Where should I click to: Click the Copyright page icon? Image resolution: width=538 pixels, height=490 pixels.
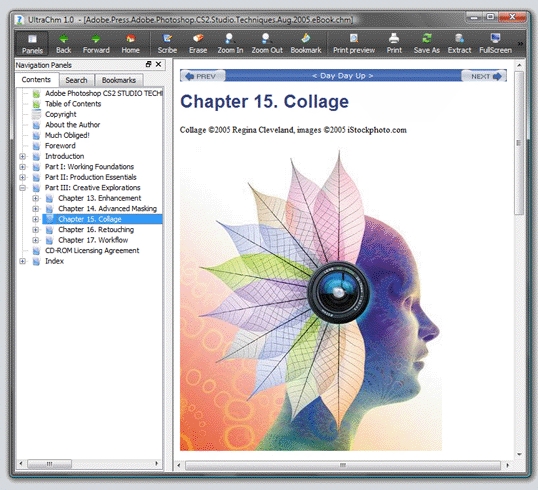click(36, 114)
